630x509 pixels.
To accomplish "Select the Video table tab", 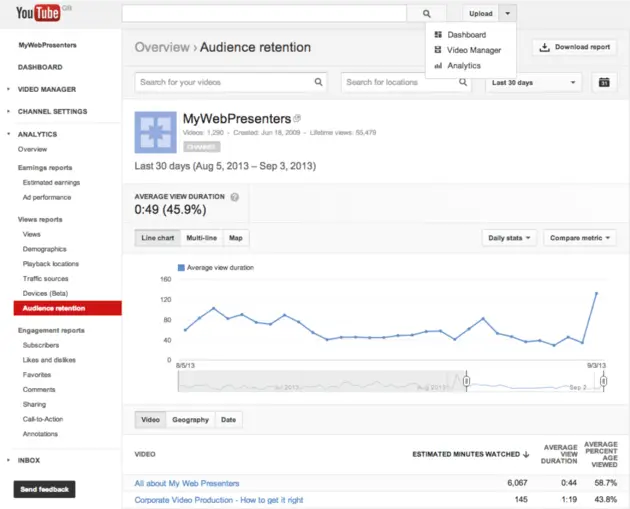I will [x=150, y=420].
